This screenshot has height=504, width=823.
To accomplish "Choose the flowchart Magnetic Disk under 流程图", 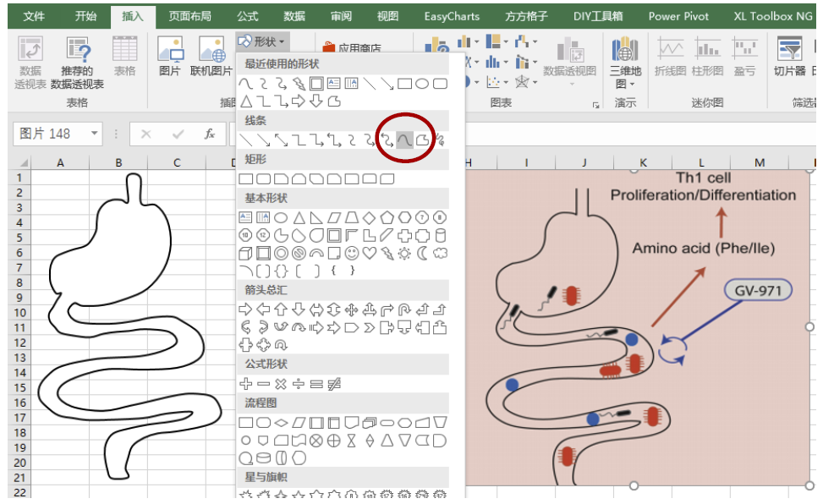I will point(264,458).
